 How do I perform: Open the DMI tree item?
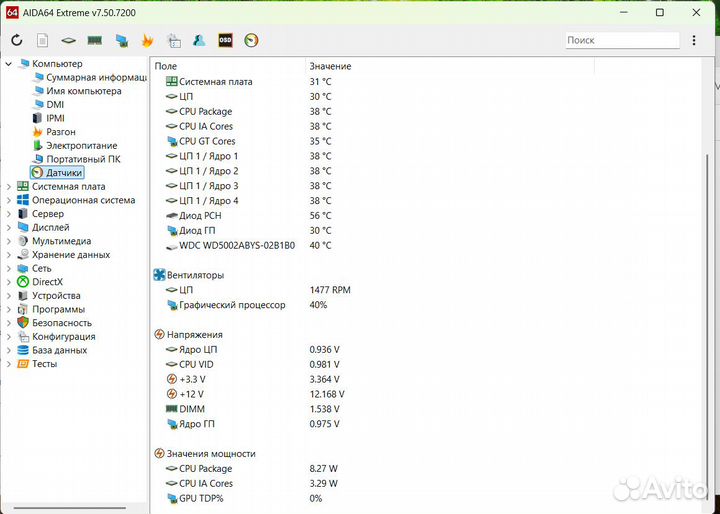coord(55,105)
